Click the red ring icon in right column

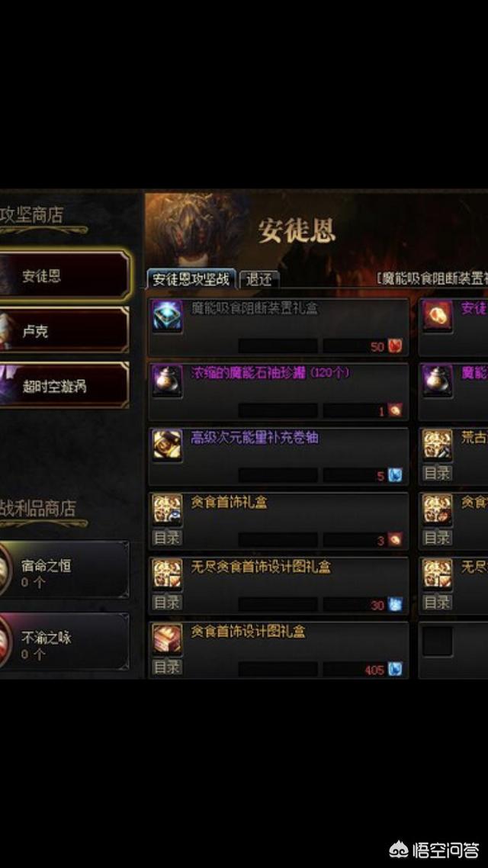tap(438, 316)
